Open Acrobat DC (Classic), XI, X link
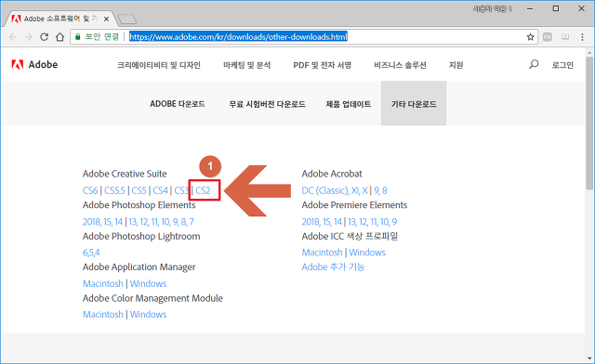 pos(335,190)
